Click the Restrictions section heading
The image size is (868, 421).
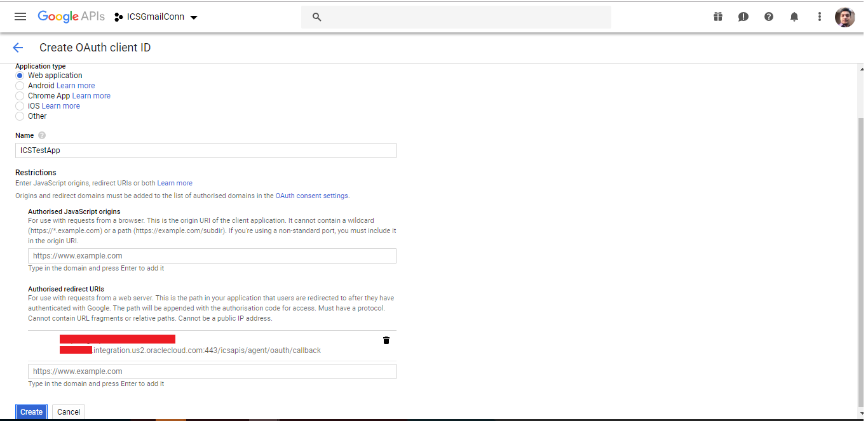36,173
